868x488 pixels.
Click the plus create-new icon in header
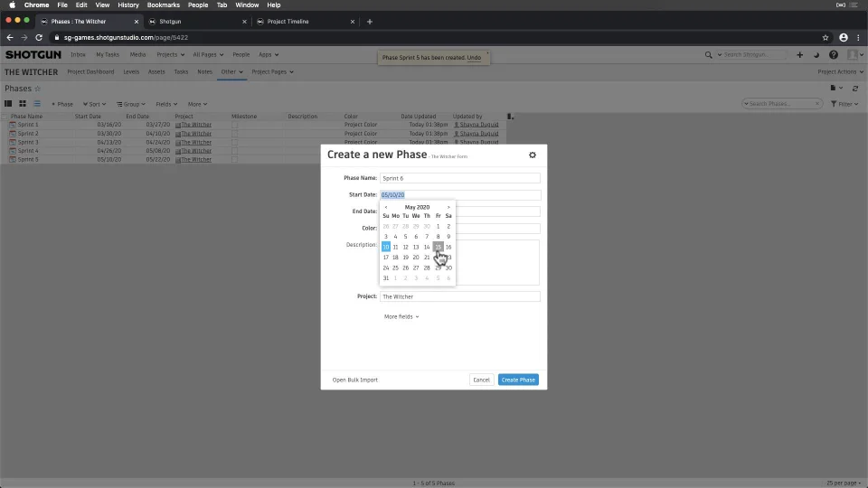tap(799, 55)
